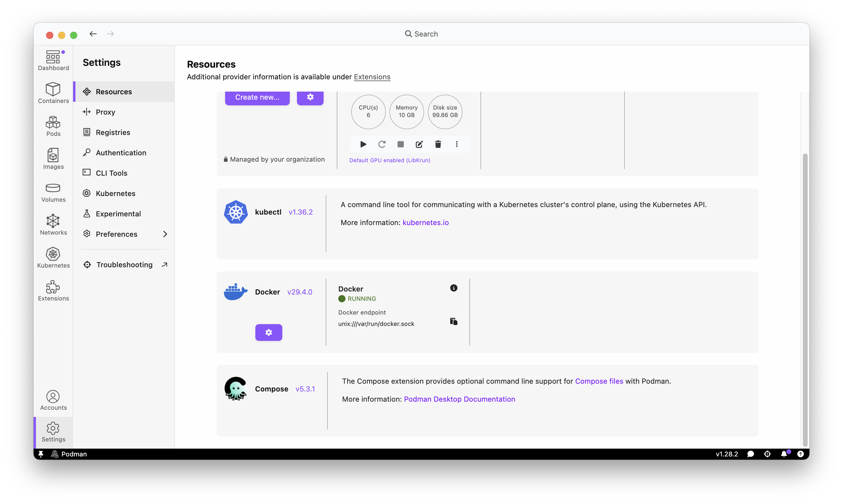Select CLI Tools in Settings menu
This screenshot has width=843, height=504.
tap(124, 173)
